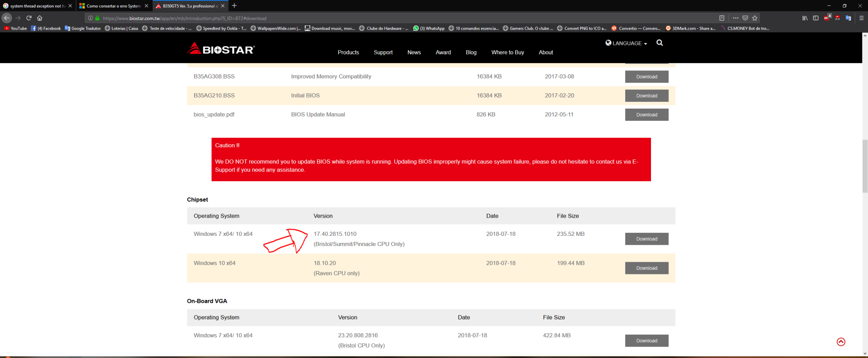The image size is (868, 358).
Task: Open a new browser tab
Action: coord(234,6)
